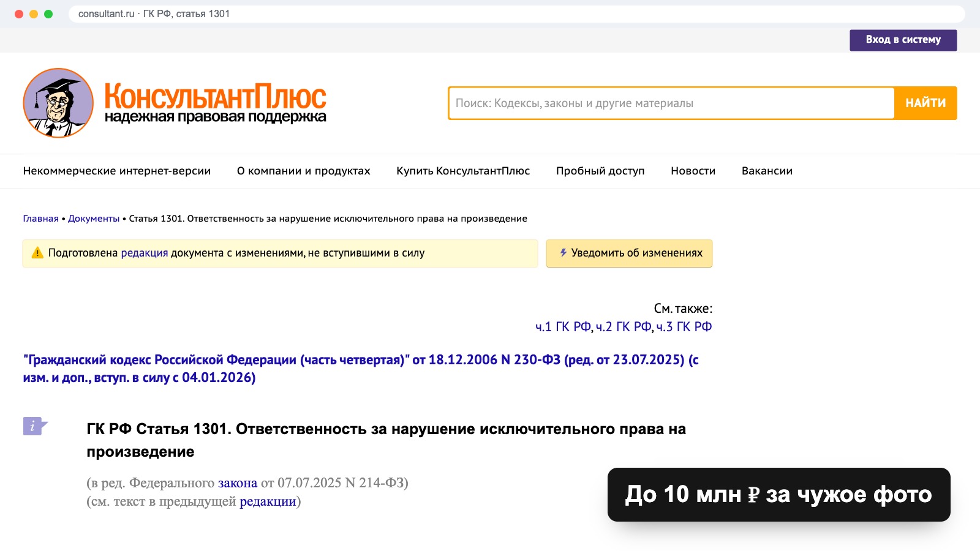Open "О компании и продуктах" menu item
The height and width of the screenshot is (551, 980).
tap(304, 171)
